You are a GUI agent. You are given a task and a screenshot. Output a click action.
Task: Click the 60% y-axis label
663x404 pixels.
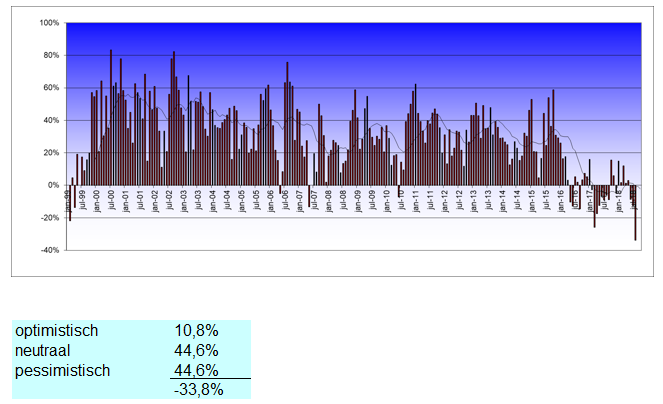click(x=50, y=87)
